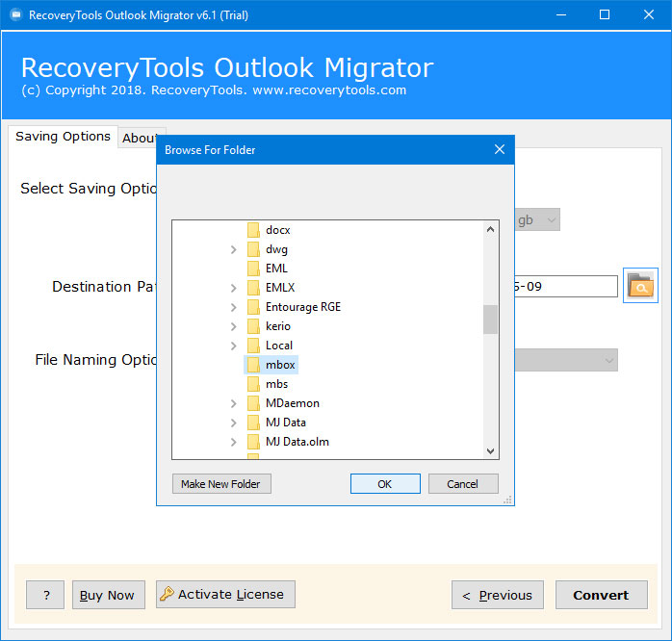Click OK in Browse For Folder

point(385,484)
